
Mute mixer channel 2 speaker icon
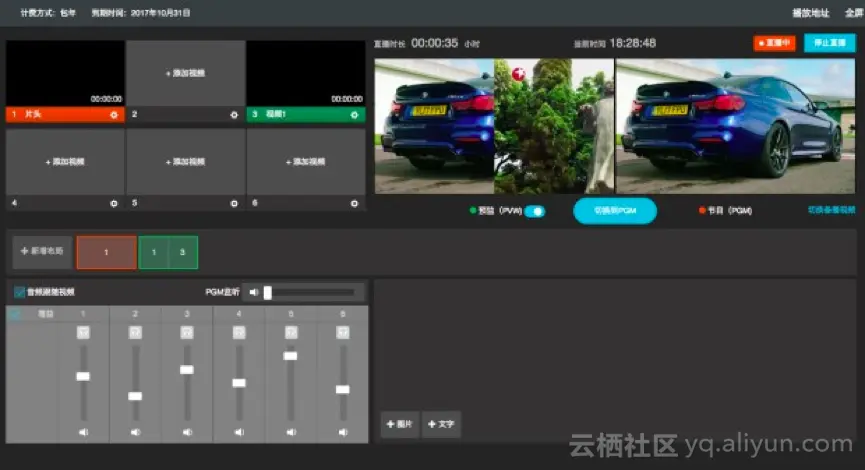pos(135,432)
